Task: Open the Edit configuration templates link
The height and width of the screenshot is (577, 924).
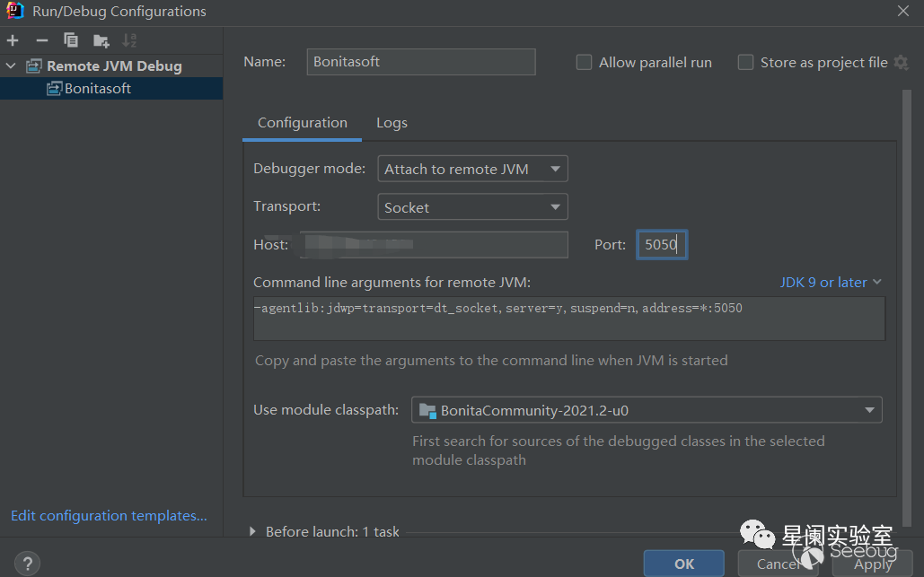Action: (x=109, y=516)
